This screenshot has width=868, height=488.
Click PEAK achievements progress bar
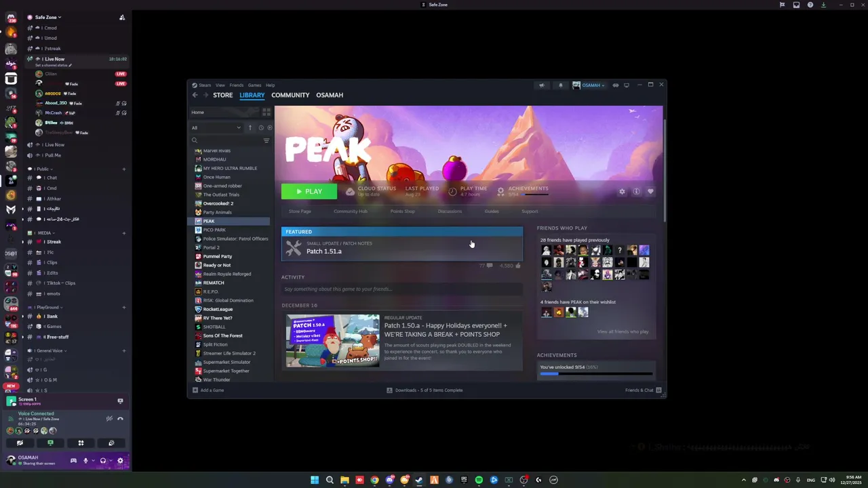point(596,373)
